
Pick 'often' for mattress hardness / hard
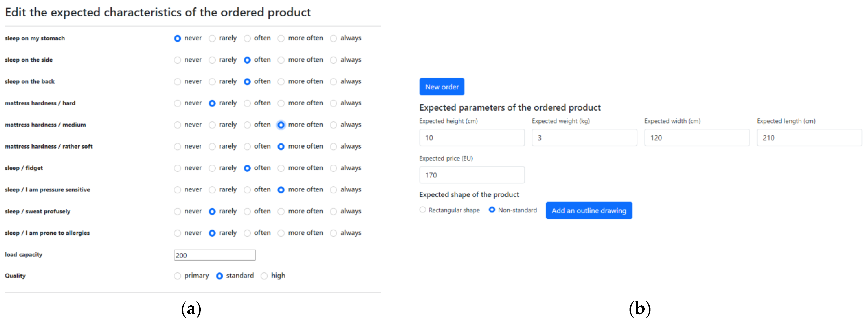pos(247,103)
